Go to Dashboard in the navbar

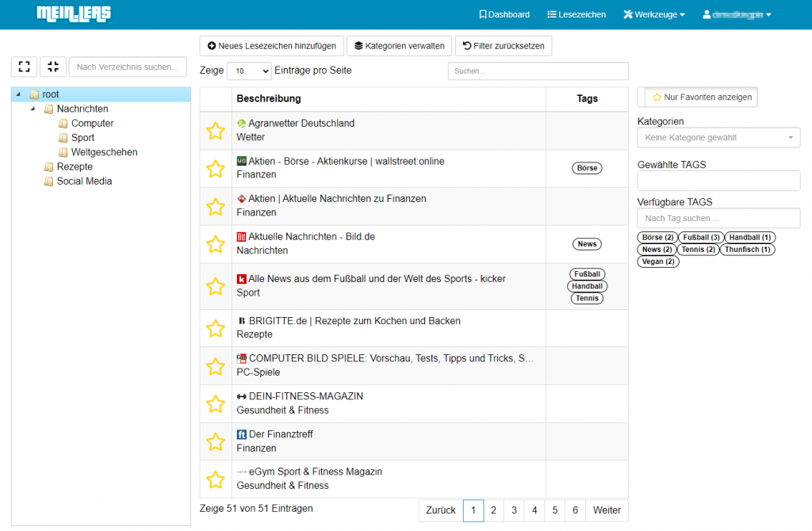pyautogui.click(x=504, y=14)
